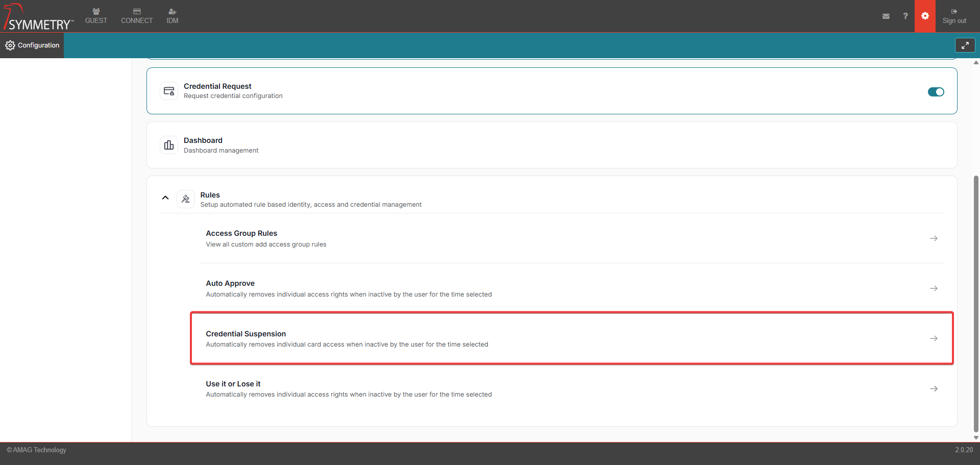The image size is (980, 465).
Task: Click the expand fullscreen icon
Action: [965, 45]
